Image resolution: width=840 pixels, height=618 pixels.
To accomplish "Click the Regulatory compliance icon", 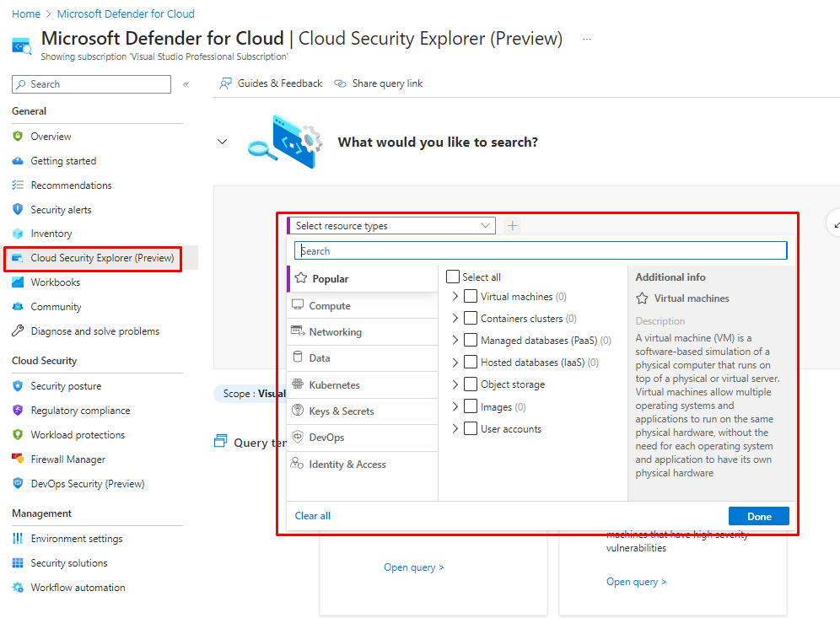I will click(x=18, y=411).
